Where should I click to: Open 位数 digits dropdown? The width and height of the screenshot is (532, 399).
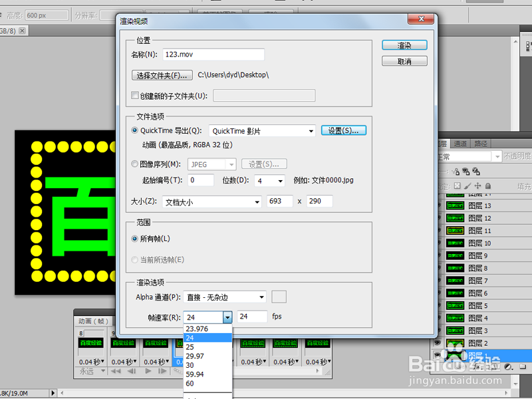pyautogui.click(x=269, y=181)
